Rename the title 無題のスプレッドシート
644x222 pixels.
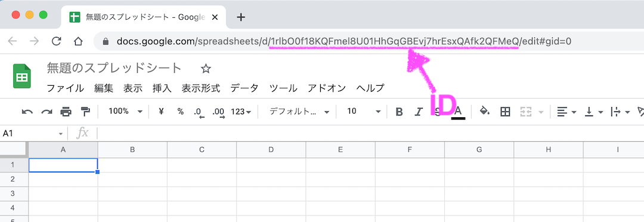pyautogui.click(x=114, y=68)
